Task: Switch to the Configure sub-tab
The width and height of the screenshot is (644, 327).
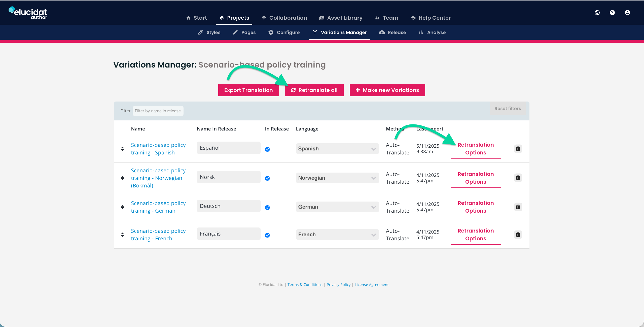Action: point(284,32)
